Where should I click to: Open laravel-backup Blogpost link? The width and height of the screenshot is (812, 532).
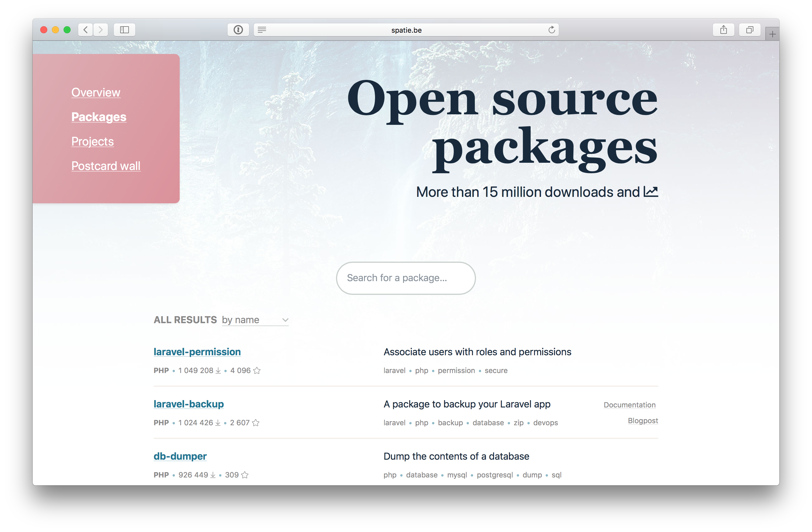pos(643,421)
